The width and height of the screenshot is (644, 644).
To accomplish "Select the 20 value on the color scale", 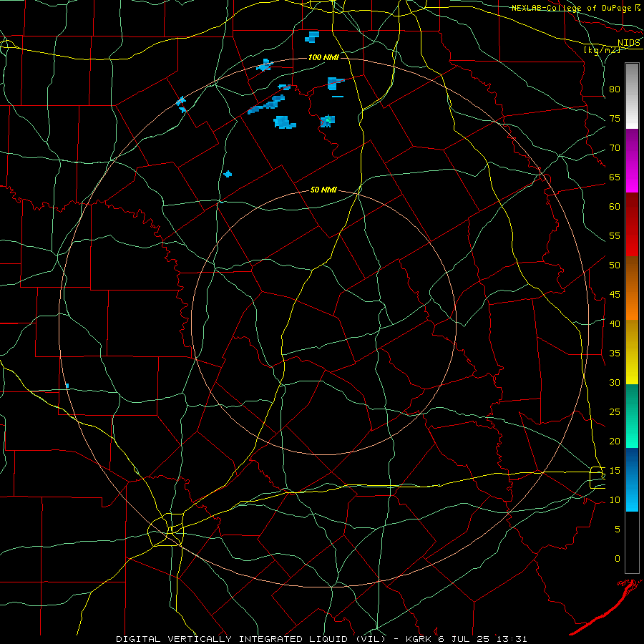I will coord(615,441).
